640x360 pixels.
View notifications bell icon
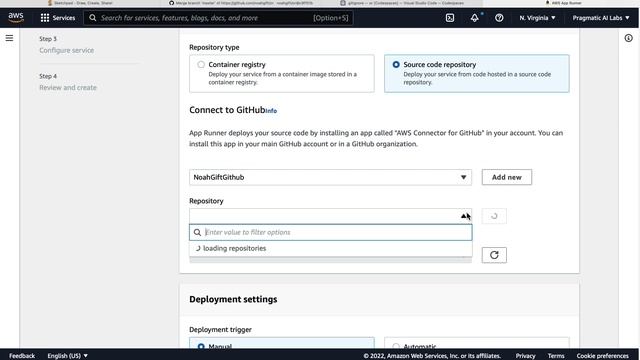[475, 18]
